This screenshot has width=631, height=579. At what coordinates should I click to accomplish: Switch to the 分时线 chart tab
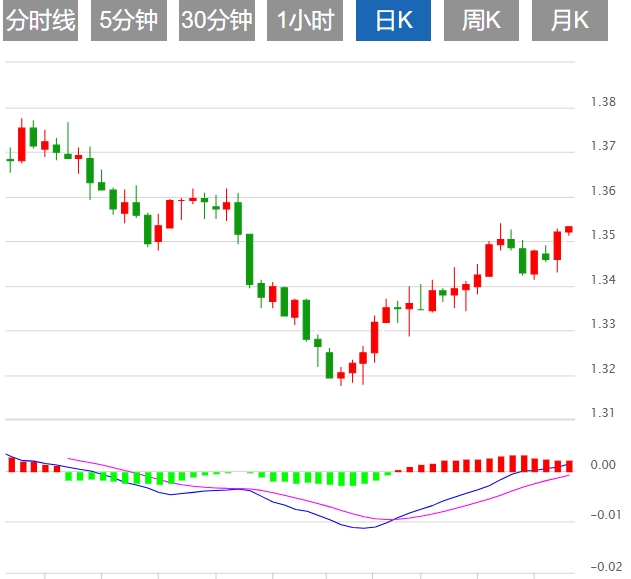[x=40, y=20]
